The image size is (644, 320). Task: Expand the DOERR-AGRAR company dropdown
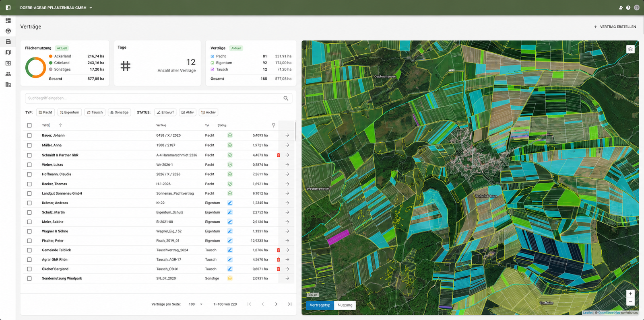(91, 8)
